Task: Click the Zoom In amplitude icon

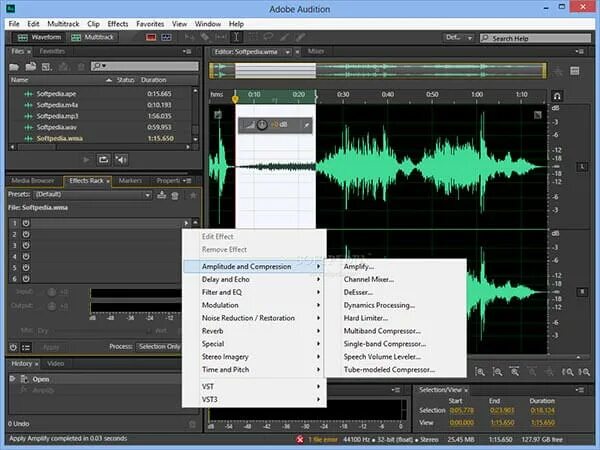Action: click(480, 372)
